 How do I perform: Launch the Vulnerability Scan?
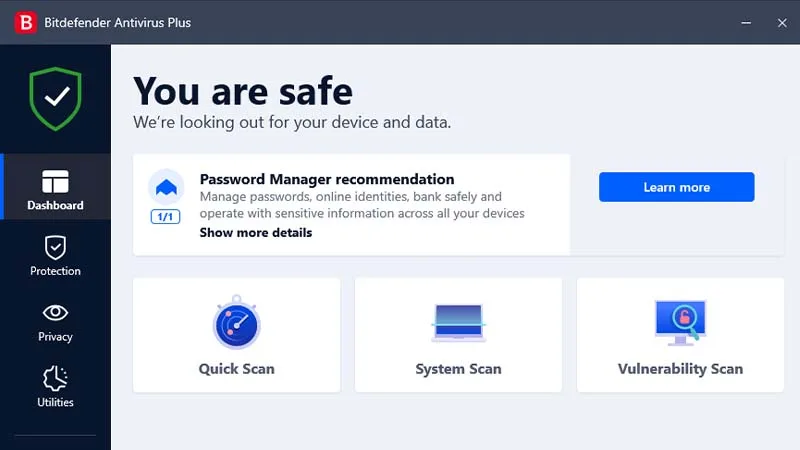tap(680, 335)
